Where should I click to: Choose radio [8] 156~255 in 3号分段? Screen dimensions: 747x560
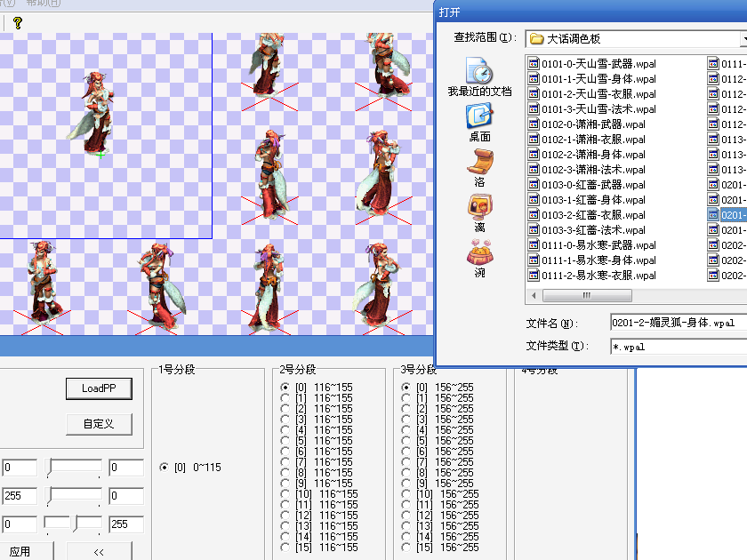pyautogui.click(x=406, y=473)
